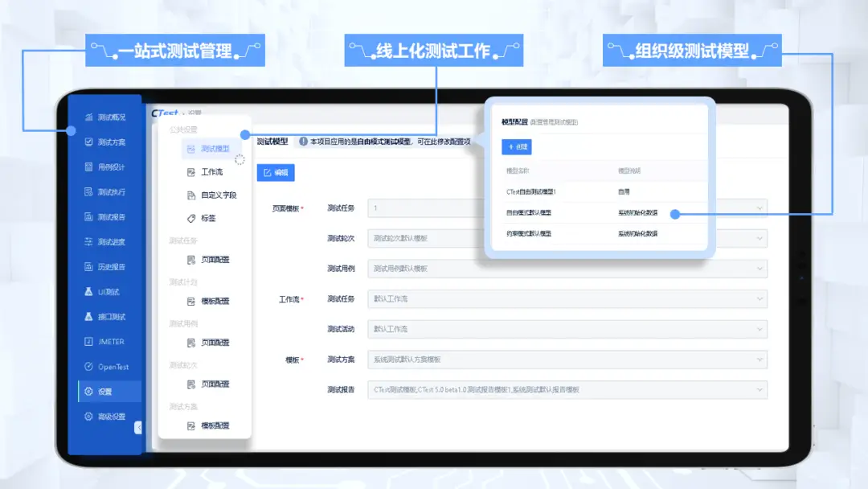Image resolution: width=868 pixels, height=489 pixels.
Task: Expand the 测试报告 template dropdown
Action: [760, 389]
